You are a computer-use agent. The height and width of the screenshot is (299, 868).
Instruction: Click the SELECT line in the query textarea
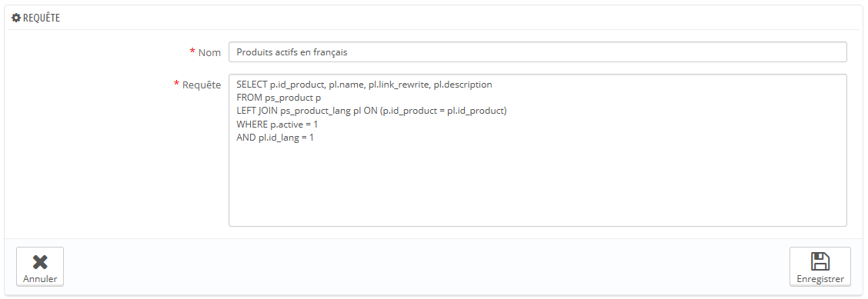[x=364, y=85]
